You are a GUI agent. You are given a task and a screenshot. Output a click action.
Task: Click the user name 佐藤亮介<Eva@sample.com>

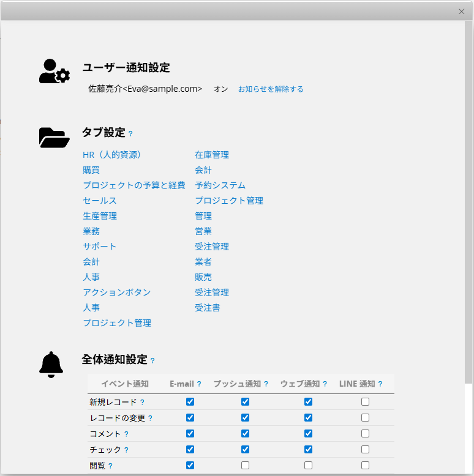click(x=145, y=89)
